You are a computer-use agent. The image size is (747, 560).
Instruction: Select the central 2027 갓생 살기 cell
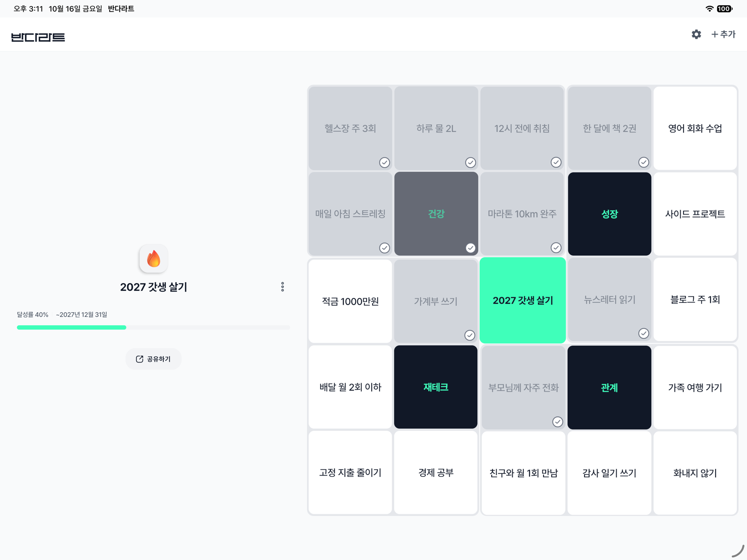[523, 301]
